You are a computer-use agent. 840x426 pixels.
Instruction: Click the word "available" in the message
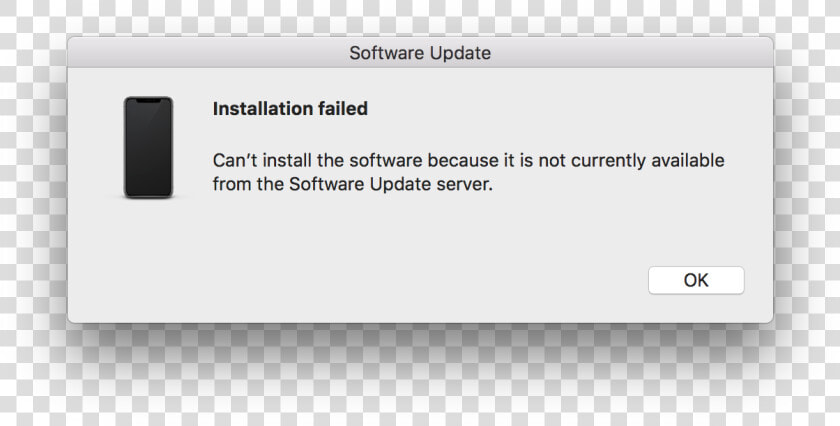tap(688, 160)
